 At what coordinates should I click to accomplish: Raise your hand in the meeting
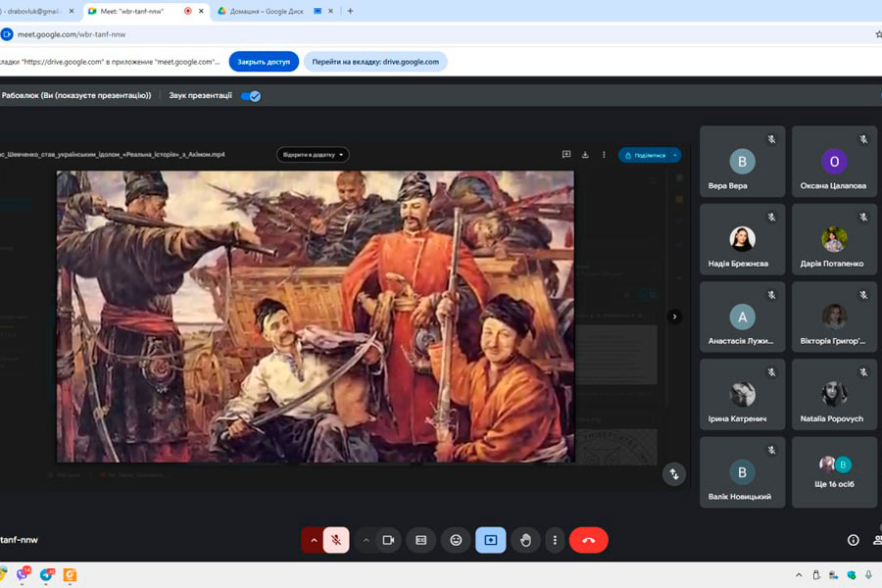tap(525, 540)
